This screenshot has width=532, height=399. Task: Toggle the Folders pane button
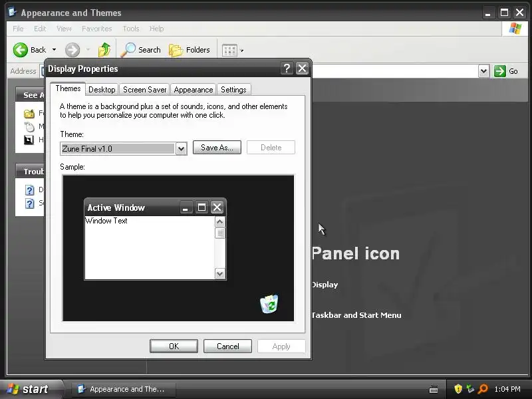pyautogui.click(x=190, y=50)
